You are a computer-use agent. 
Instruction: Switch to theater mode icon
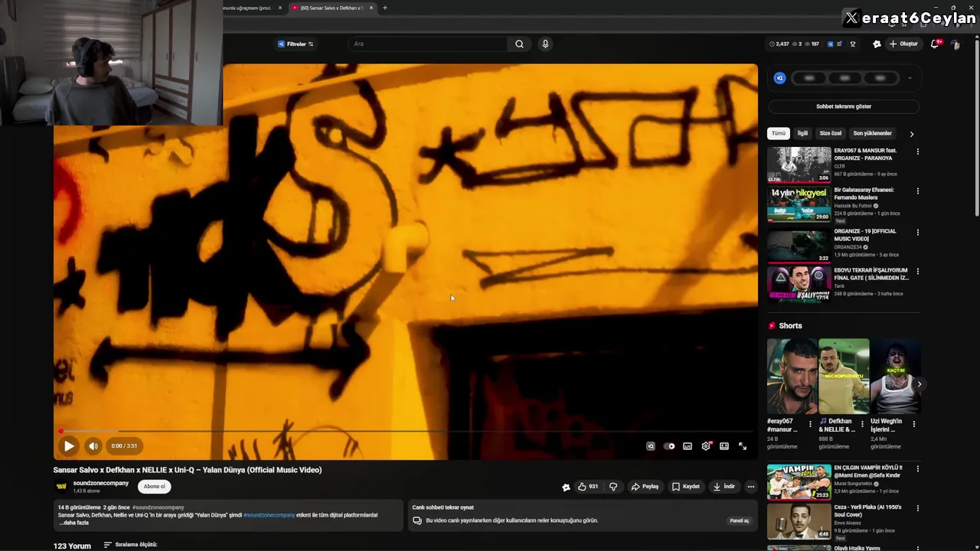(x=724, y=446)
